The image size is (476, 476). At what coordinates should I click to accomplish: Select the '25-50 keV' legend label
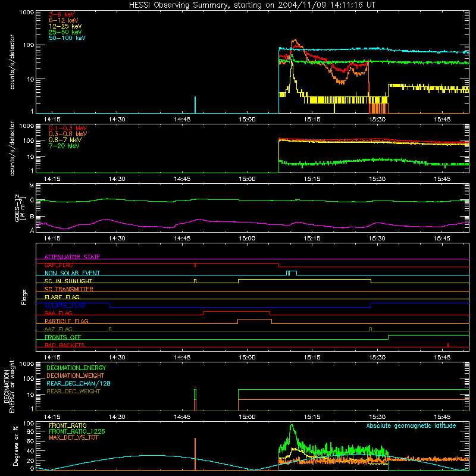(65, 32)
